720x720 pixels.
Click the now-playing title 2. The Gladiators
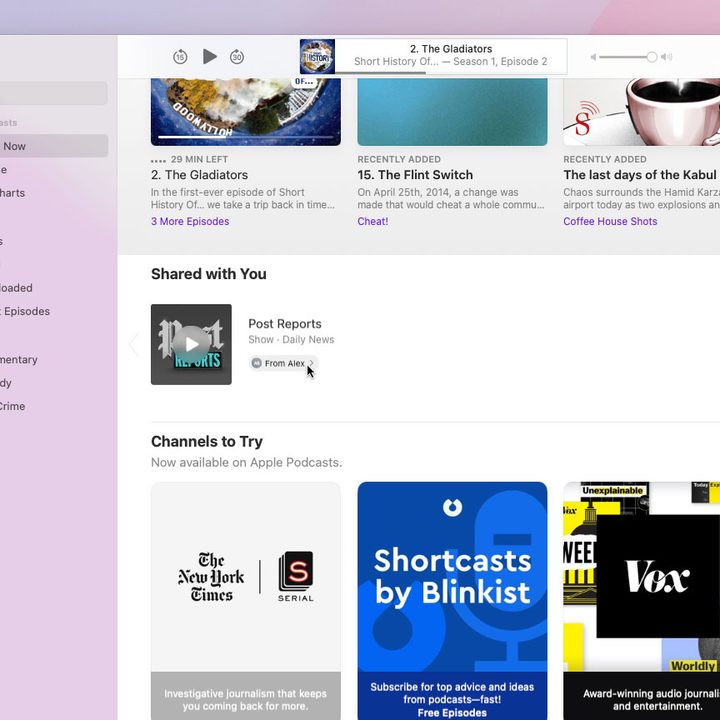click(x=451, y=49)
